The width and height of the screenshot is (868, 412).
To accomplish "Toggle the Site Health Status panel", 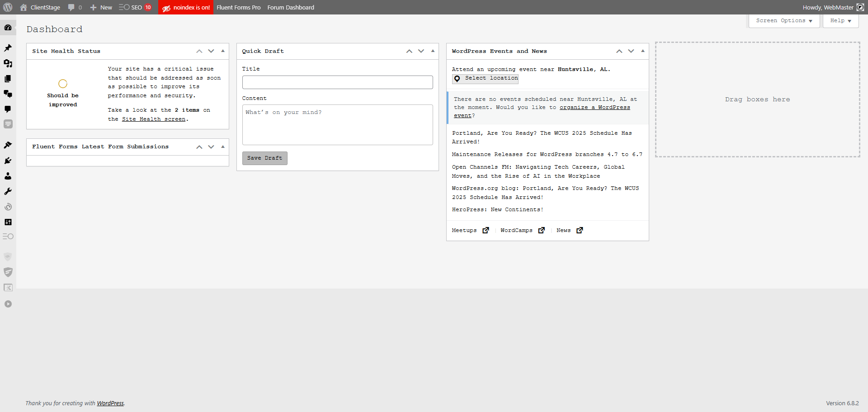I will click(223, 51).
